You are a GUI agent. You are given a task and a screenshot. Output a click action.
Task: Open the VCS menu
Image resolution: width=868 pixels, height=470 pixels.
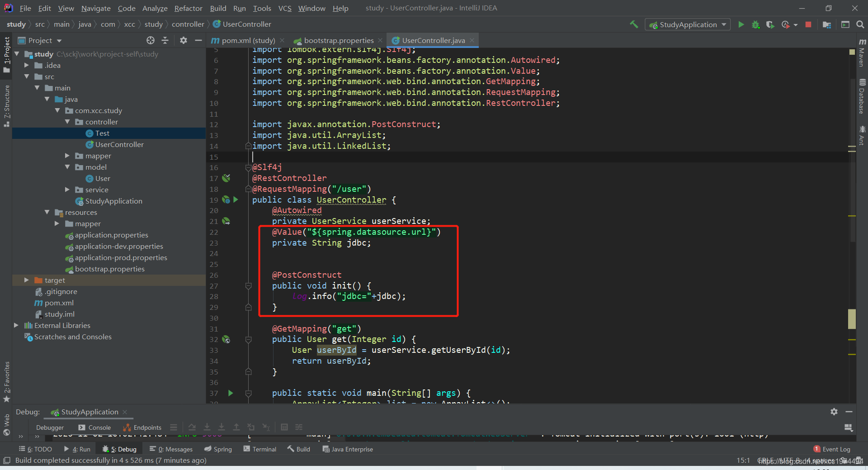pos(285,8)
